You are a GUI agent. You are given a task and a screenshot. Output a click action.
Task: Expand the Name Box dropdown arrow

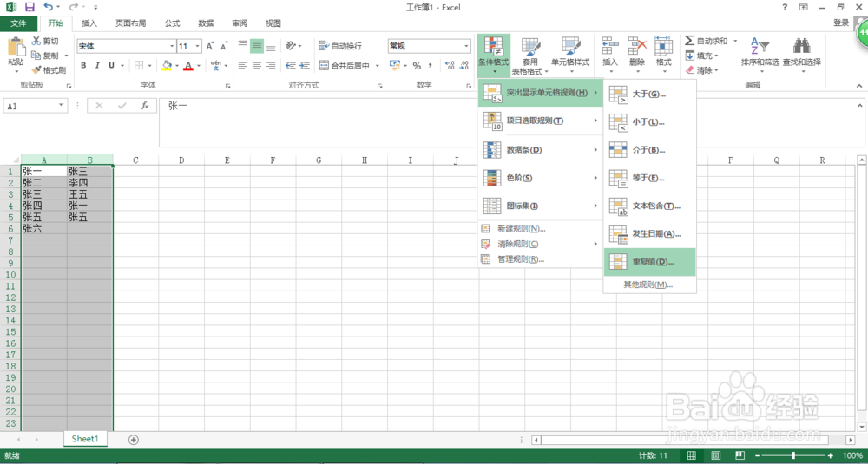click(62, 106)
